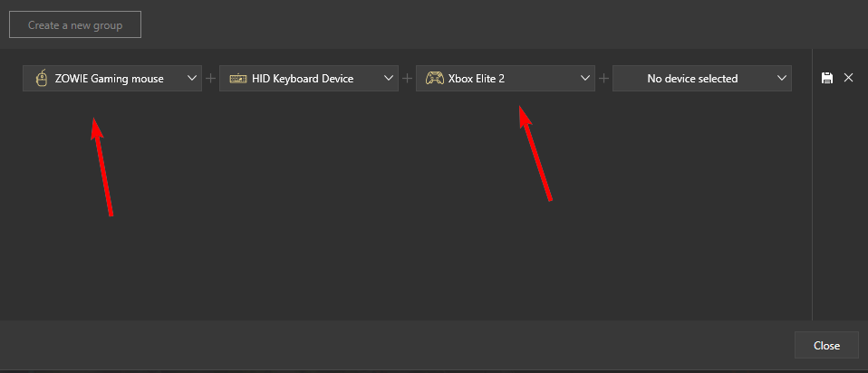
Task: Click the plus sign between mouse and keyboard
Action: (210, 79)
